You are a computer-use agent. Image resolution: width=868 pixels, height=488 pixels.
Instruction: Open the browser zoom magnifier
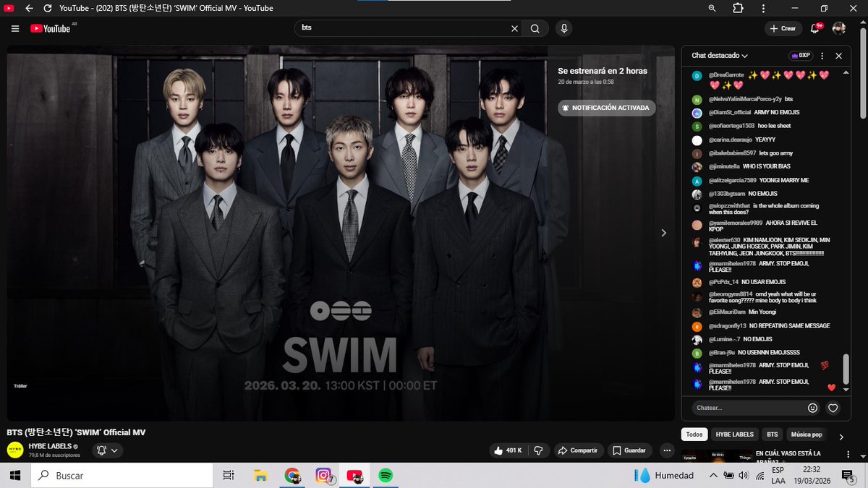(712, 8)
